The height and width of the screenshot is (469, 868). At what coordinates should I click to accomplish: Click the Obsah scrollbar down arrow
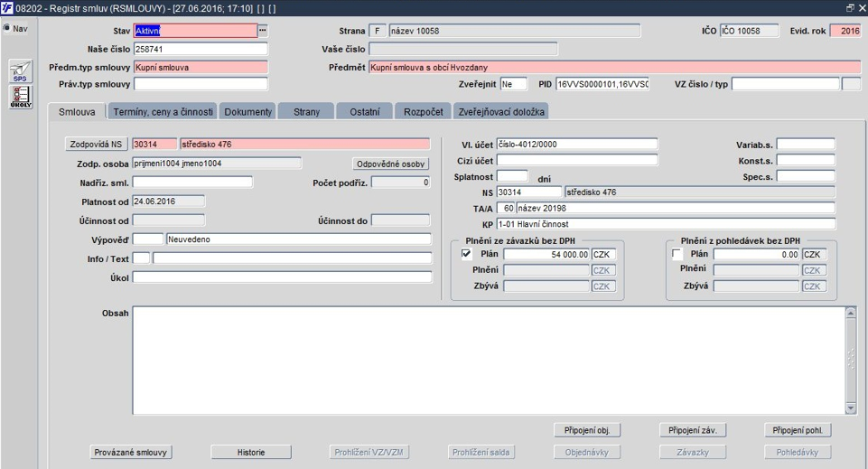click(x=851, y=408)
